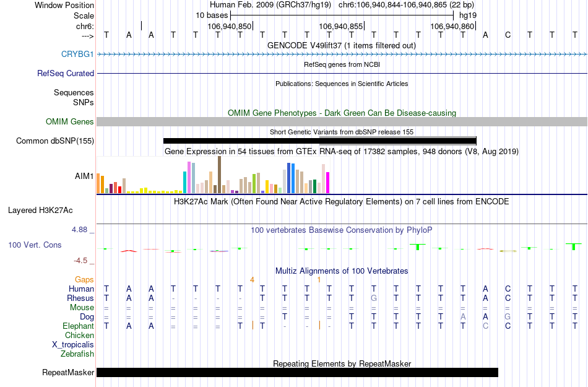Select the Dog species label

(87, 317)
